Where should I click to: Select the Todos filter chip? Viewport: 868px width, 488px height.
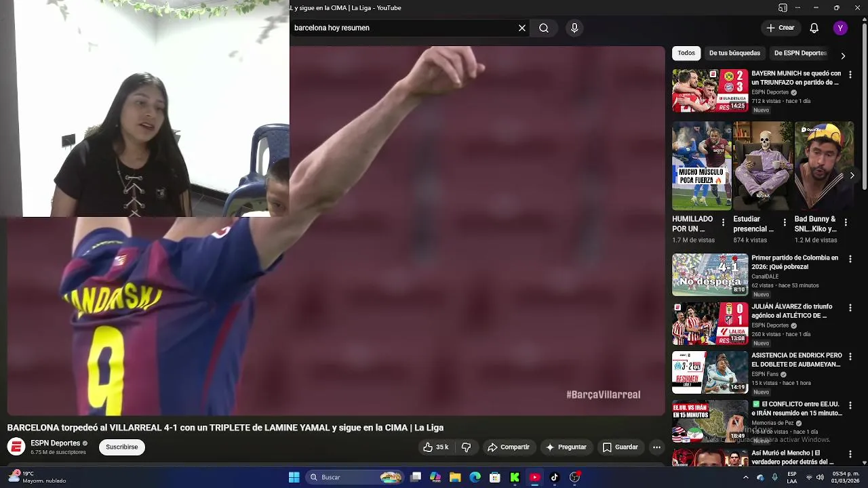(686, 53)
